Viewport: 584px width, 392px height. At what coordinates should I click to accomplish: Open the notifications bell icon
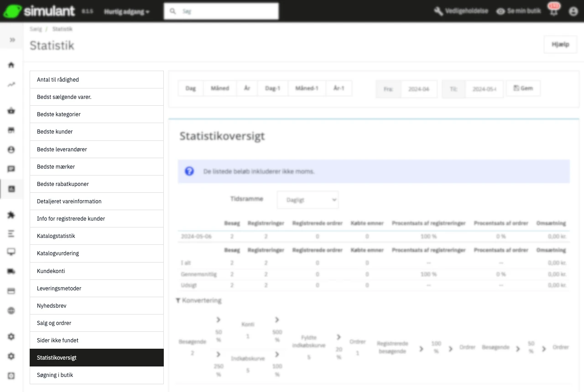pyautogui.click(x=554, y=11)
